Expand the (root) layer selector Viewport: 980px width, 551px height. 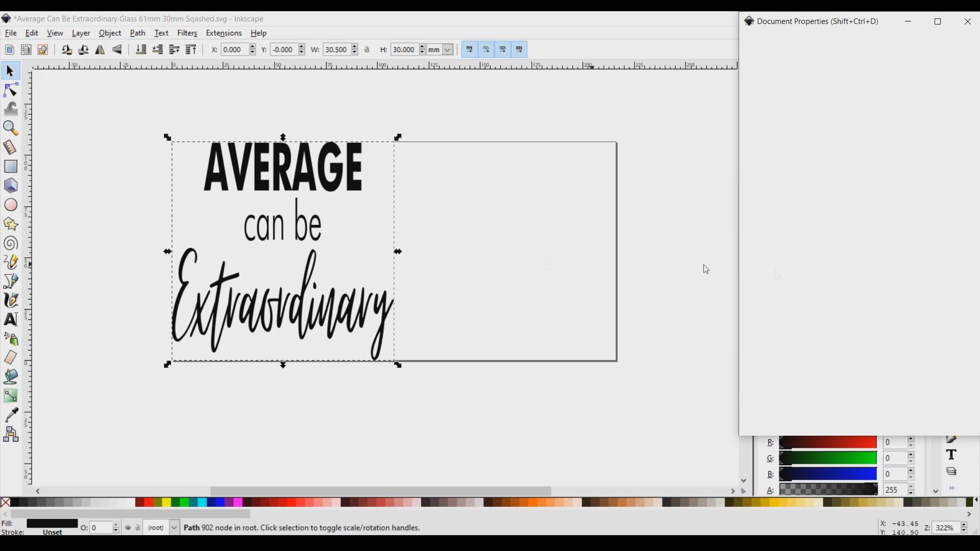pos(175,529)
